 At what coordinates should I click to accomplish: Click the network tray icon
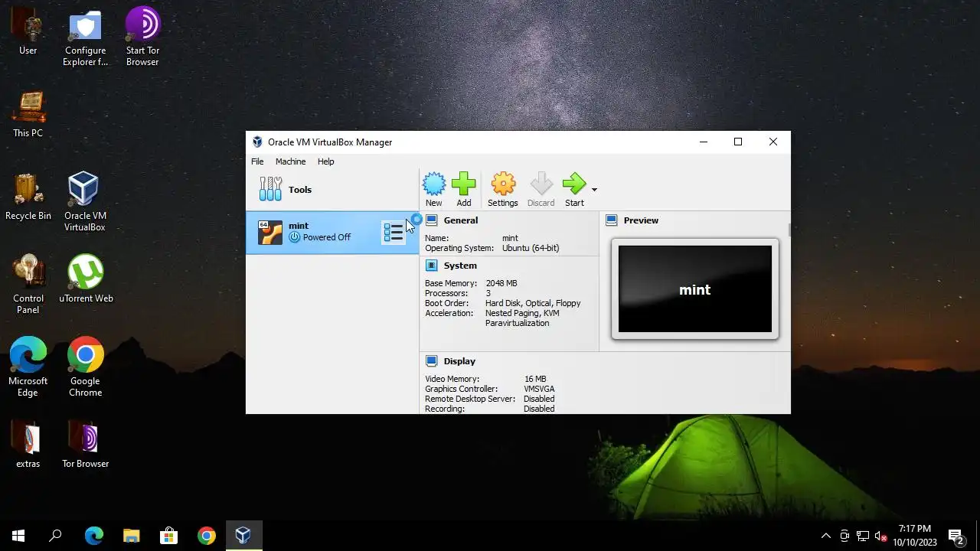coord(862,536)
